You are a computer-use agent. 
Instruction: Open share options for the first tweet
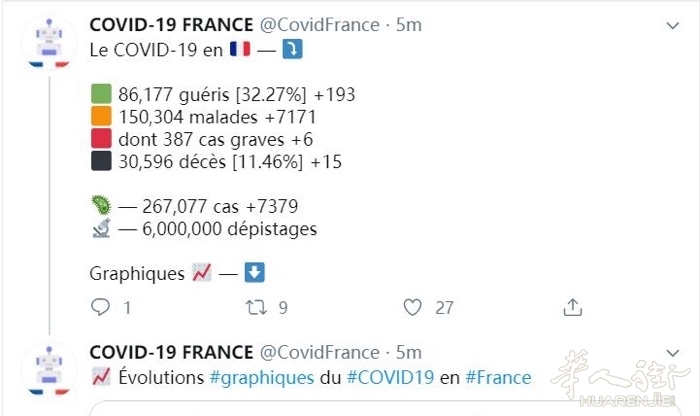573,307
